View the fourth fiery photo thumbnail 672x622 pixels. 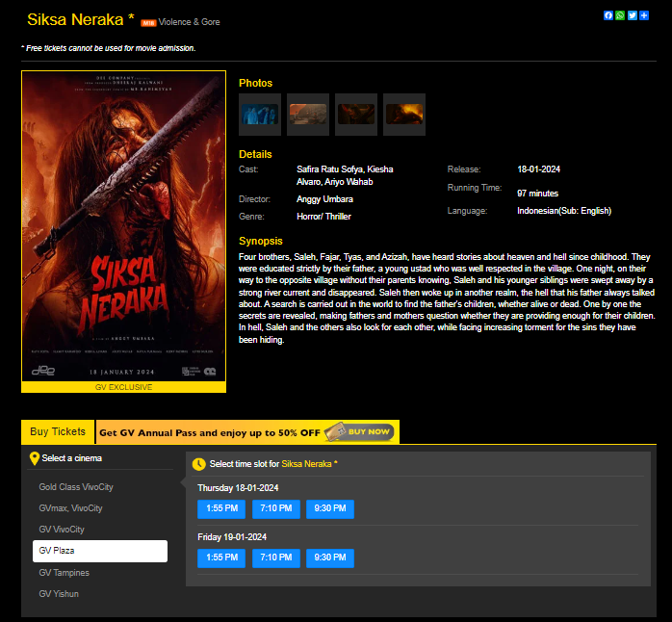pyautogui.click(x=404, y=115)
